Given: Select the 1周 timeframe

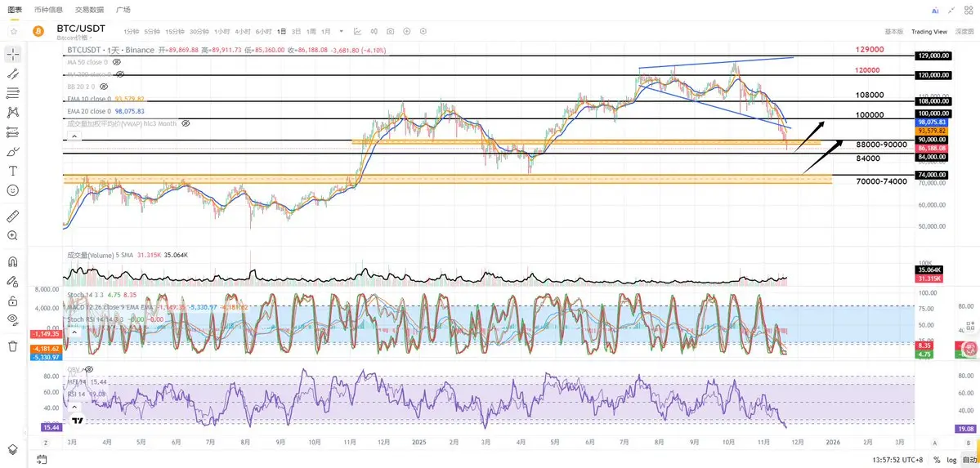Looking at the screenshot, I should click(x=311, y=31).
